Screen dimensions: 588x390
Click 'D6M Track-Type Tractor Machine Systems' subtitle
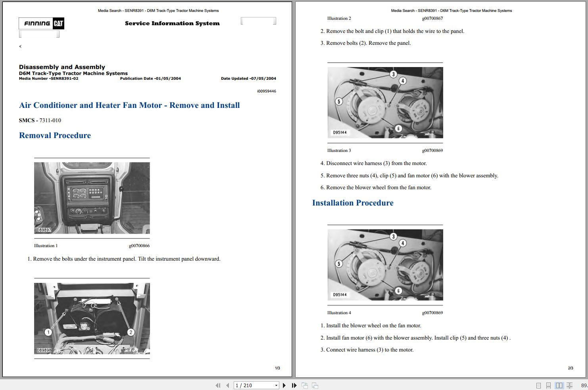point(73,73)
